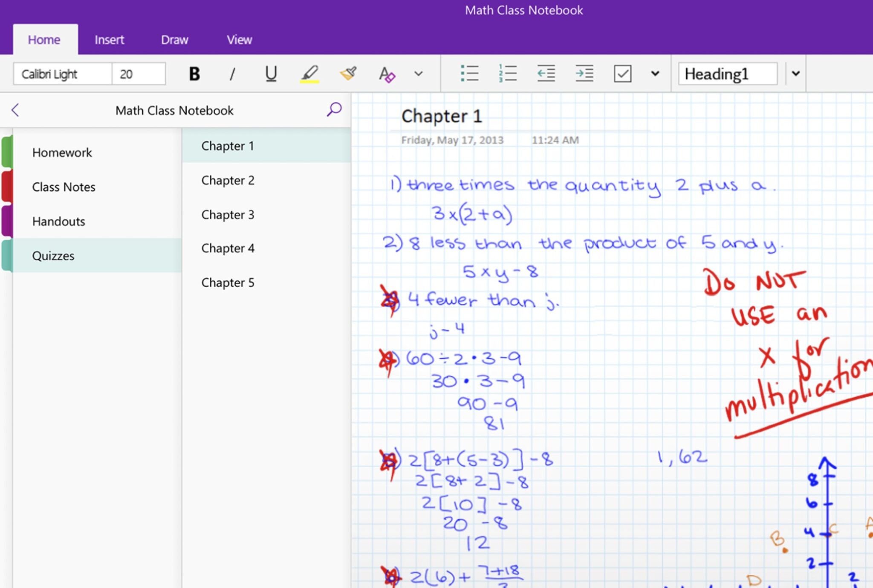This screenshot has width=873, height=588.
Task: Apply a bulleted list
Action: (x=470, y=73)
